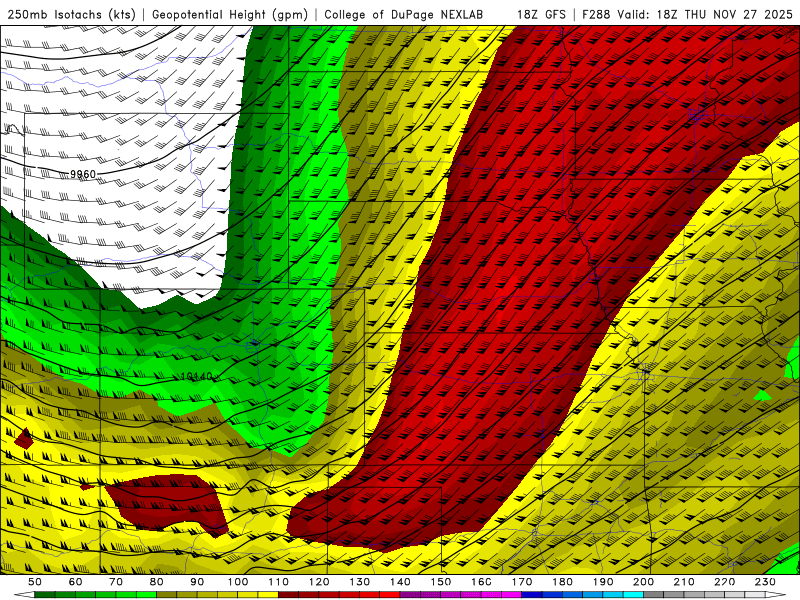Click the 220 knot legend label
Viewport: 800px width, 600px height.
724,582
